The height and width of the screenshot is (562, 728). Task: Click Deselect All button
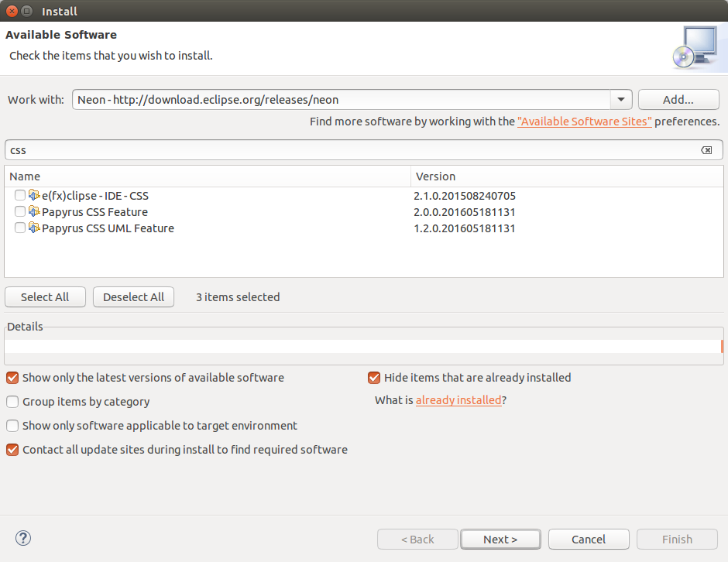pyautogui.click(x=133, y=297)
